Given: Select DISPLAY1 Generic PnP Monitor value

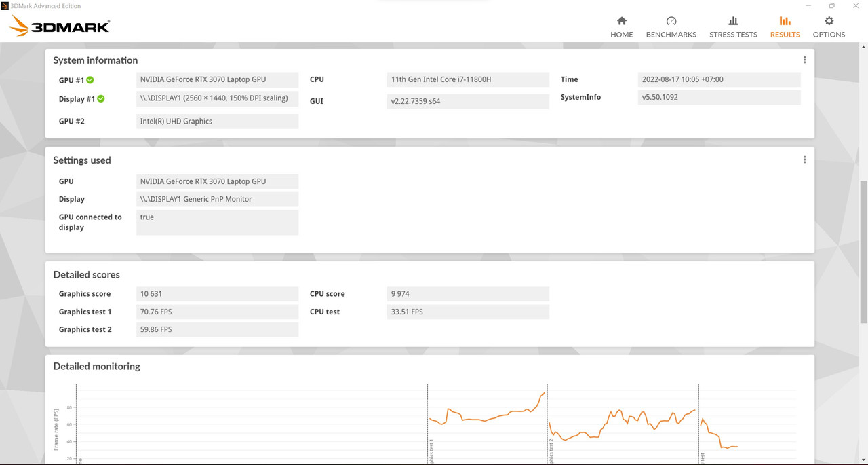Looking at the screenshot, I should point(217,199).
